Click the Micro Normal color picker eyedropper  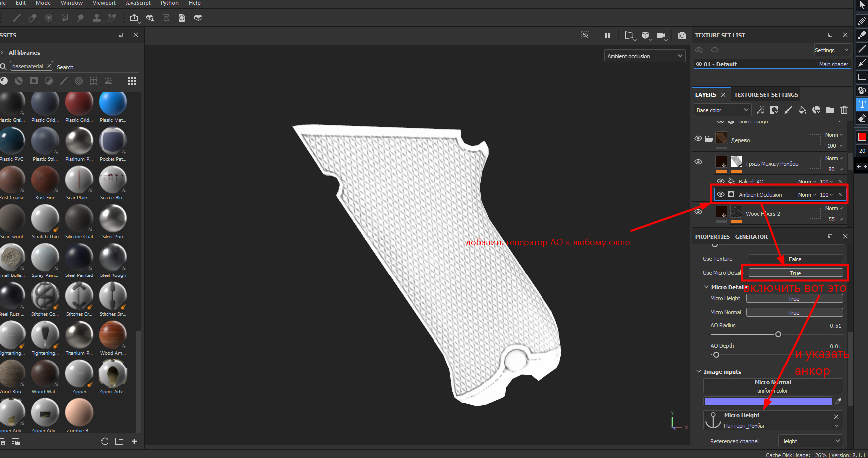838,401
